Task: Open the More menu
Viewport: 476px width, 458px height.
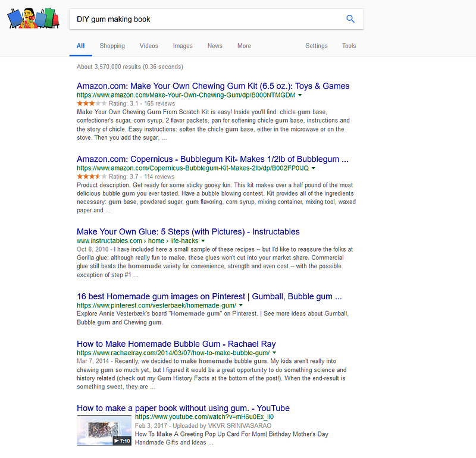Action: tap(244, 46)
